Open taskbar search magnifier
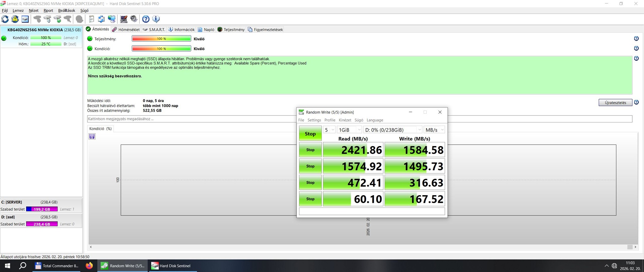 click(x=23, y=266)
